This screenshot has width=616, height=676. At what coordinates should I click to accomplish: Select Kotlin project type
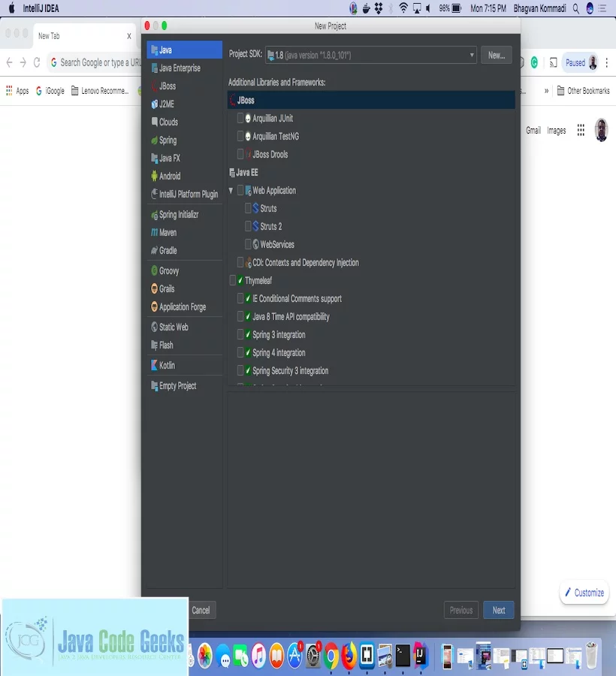[184, 366]
